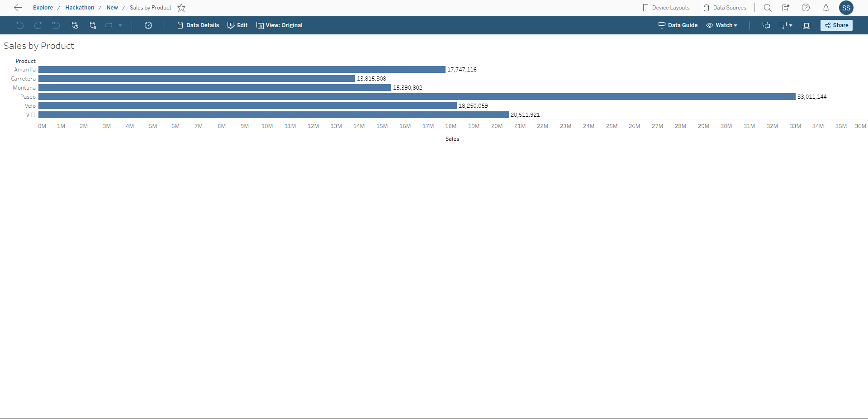Click the 10M axis tick label
Viewport: 868px width, 419px height.
click(267, 126)
